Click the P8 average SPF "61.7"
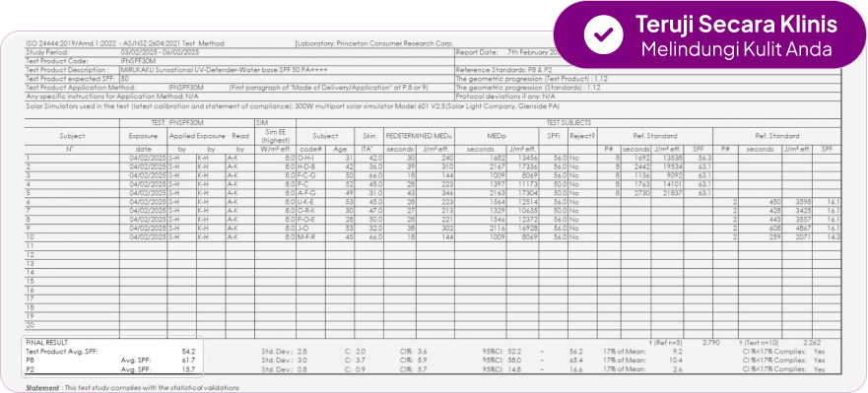The height and width of the screenshot is (393, 868). 188,360
